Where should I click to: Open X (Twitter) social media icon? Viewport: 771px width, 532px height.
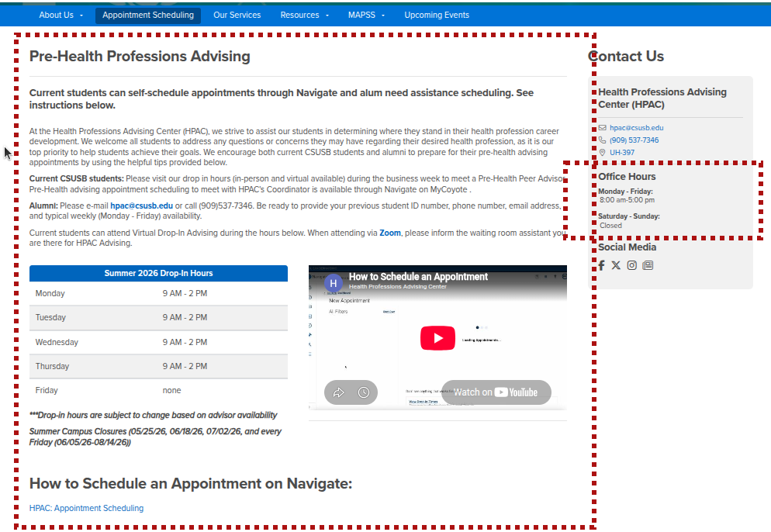(616, 265)
